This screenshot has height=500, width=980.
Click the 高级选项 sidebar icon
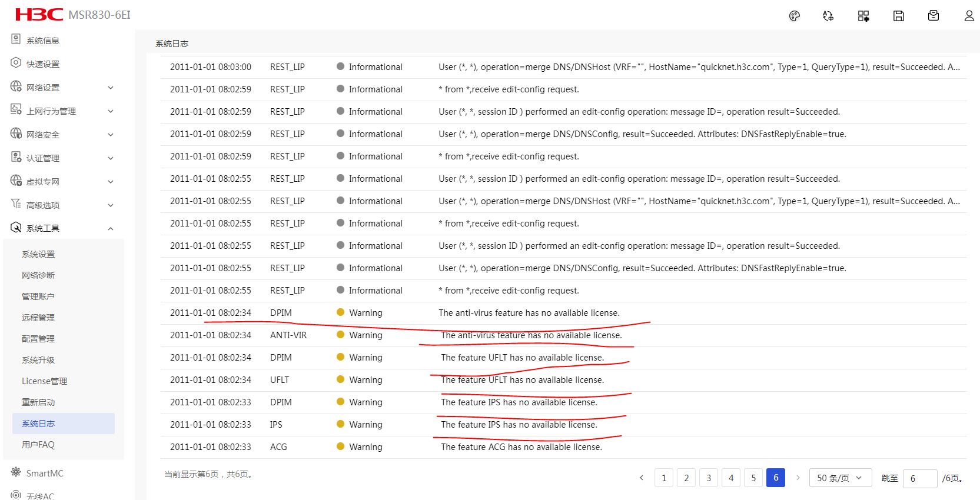pos(16,204)
